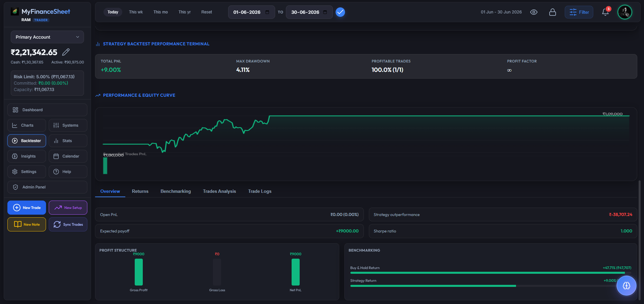Toggle the eye visibility icon
The image size is (644, 304).
(x=533, y=12)
